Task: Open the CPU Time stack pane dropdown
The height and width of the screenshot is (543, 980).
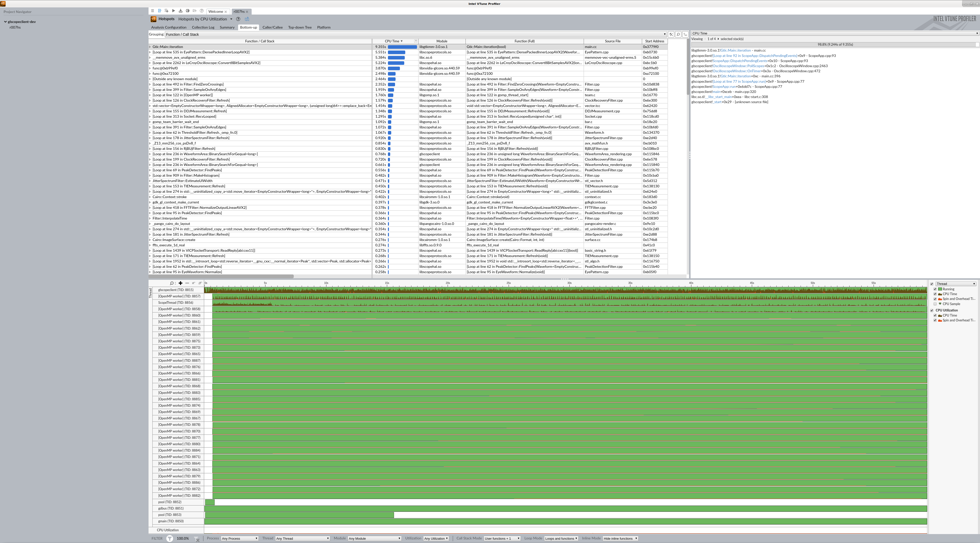Action: pos(835,33)
